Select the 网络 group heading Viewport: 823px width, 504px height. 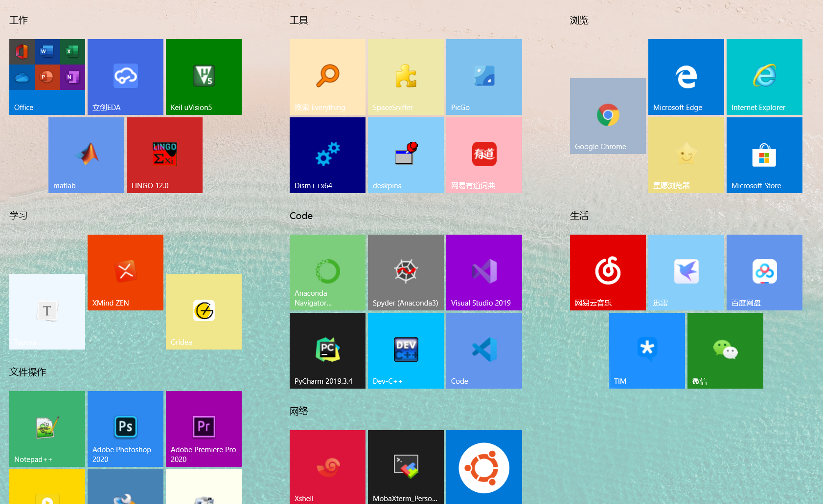pyautogui.click(x=299, y=411)
